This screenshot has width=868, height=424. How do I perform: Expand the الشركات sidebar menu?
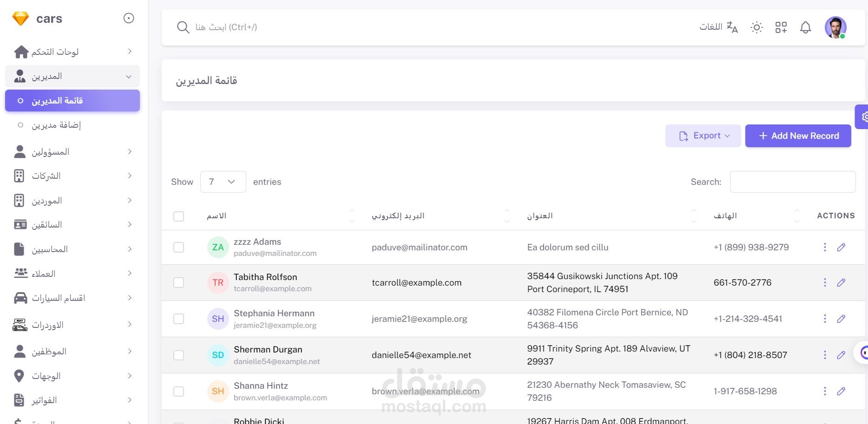tap(72, 176)
